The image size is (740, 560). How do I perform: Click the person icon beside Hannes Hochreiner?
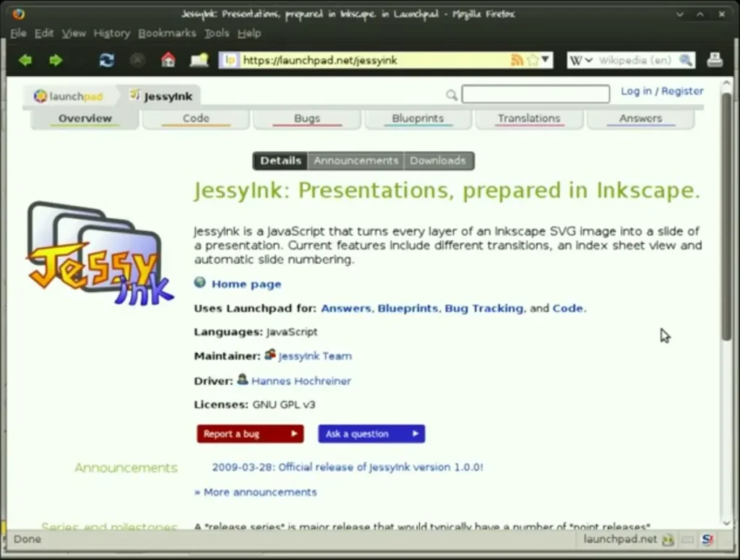[243, 379]
